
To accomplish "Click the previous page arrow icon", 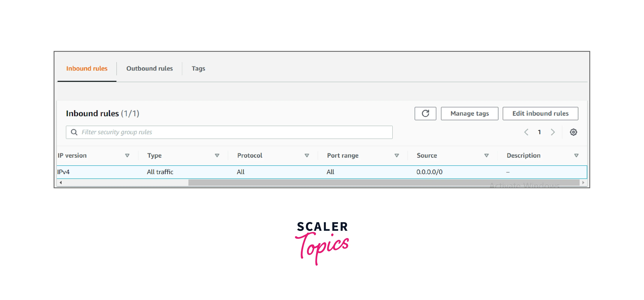I will (527, 132).
